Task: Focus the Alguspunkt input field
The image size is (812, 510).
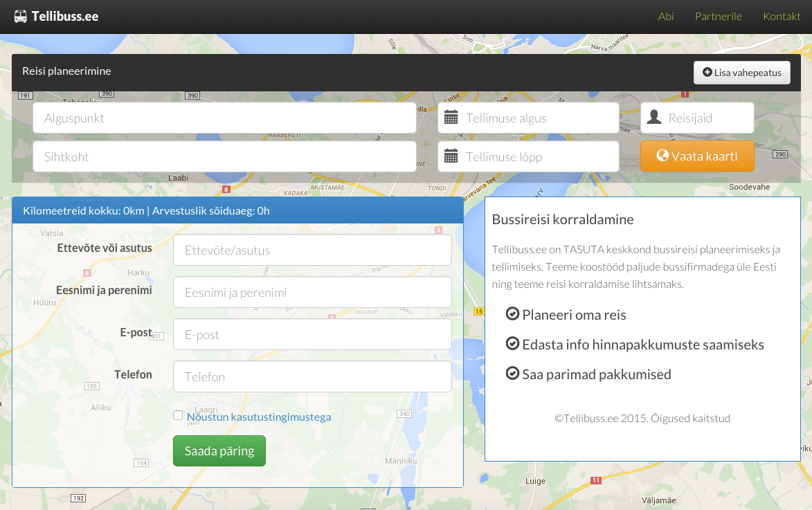Action: coord(224,118)
